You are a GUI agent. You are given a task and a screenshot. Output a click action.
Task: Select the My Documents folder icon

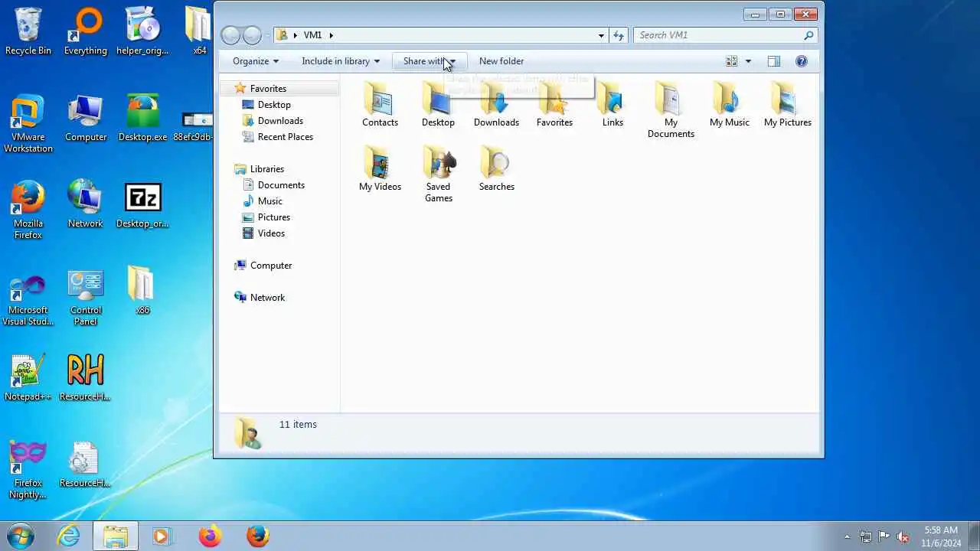671,109
